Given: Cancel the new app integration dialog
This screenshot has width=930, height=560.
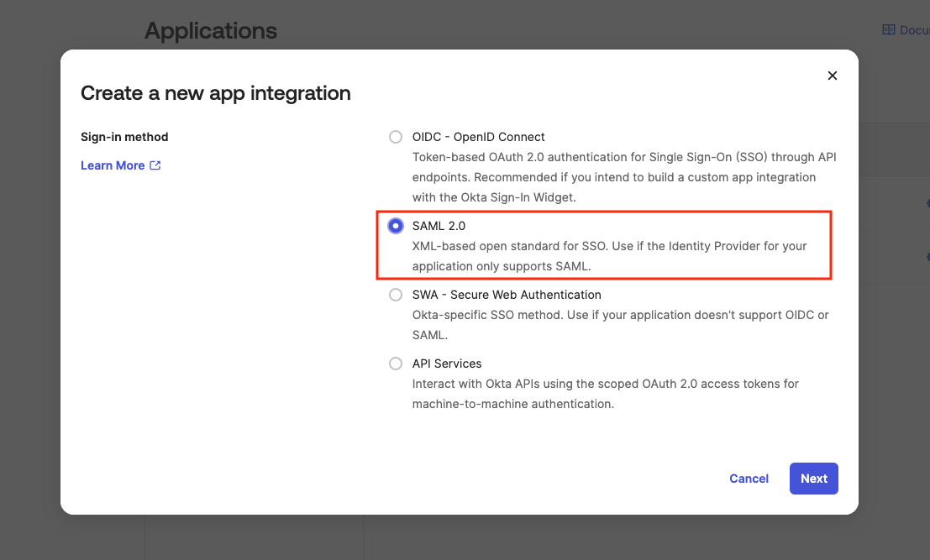Looking at the screenshot, I should coord(749,479).
